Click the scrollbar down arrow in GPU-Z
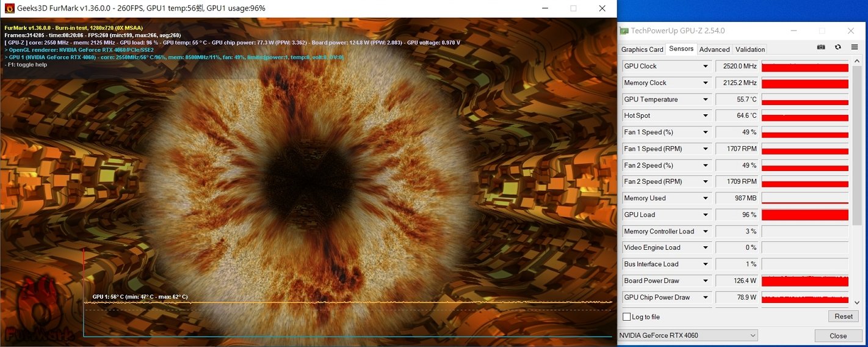Image resolution: width=868 pixels, height=347 pixels. 857,302
